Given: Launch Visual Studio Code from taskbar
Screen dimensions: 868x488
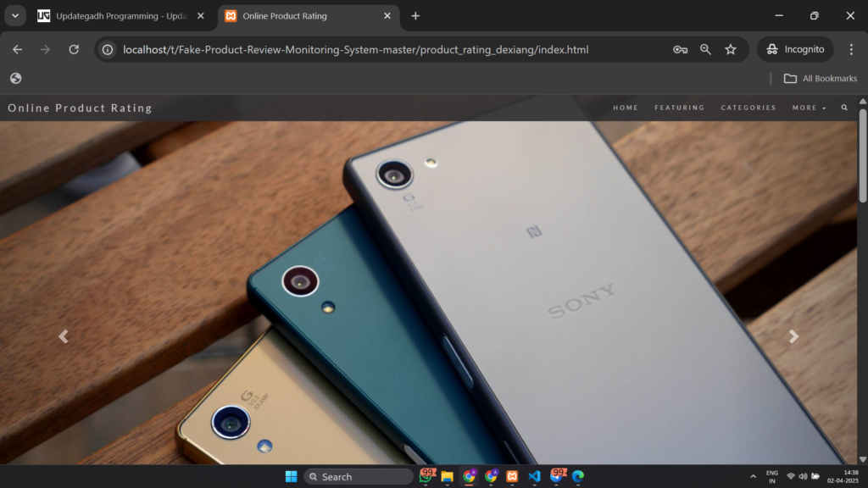Looking at the screenshot, I should pyautogui.click(x=534, y=476).
